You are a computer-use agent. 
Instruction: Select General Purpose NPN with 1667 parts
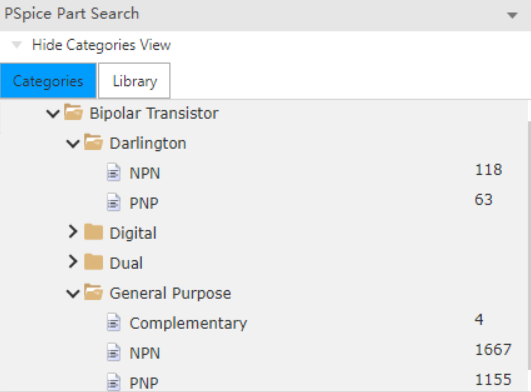(x=263, y=353)
